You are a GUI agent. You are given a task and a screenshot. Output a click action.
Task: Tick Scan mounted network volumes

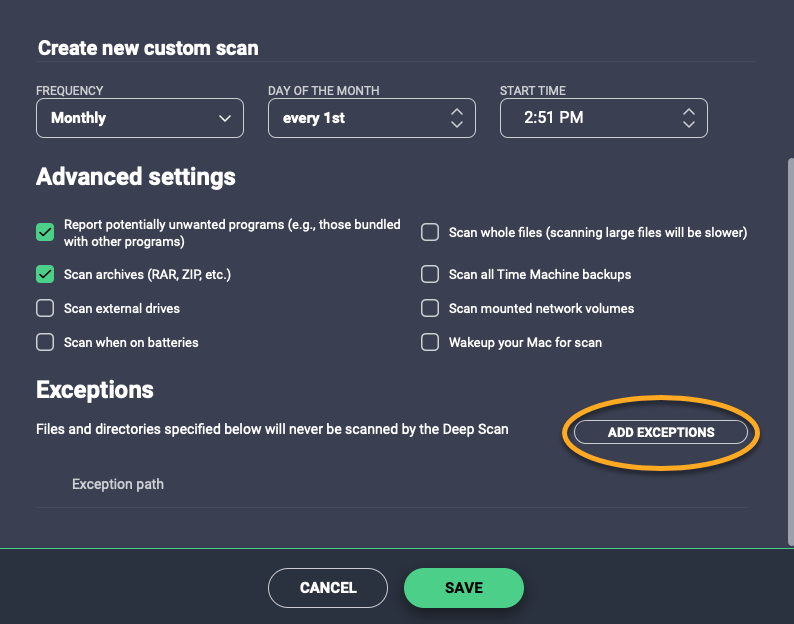[430, 308]
